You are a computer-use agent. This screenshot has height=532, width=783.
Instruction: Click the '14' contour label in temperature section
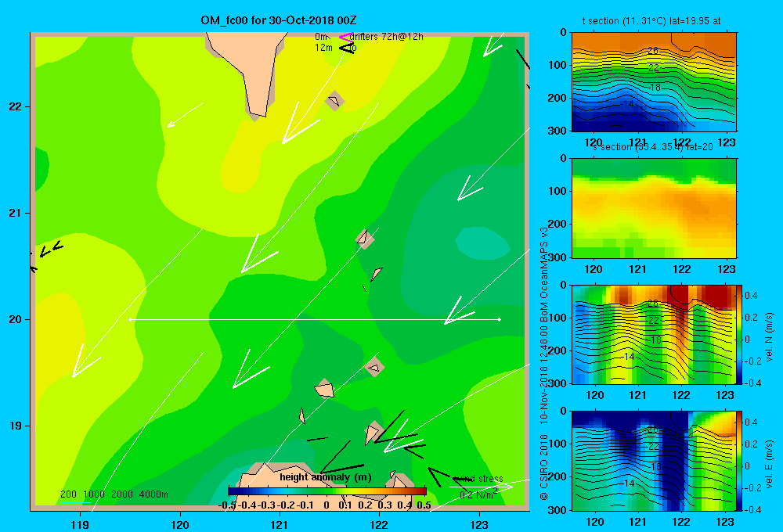point(628,104)
